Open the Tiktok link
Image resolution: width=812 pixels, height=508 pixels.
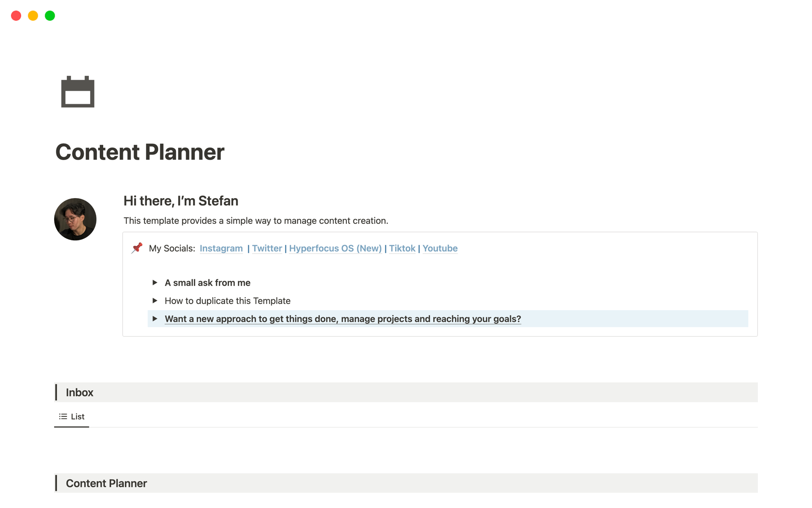(402, 248)
